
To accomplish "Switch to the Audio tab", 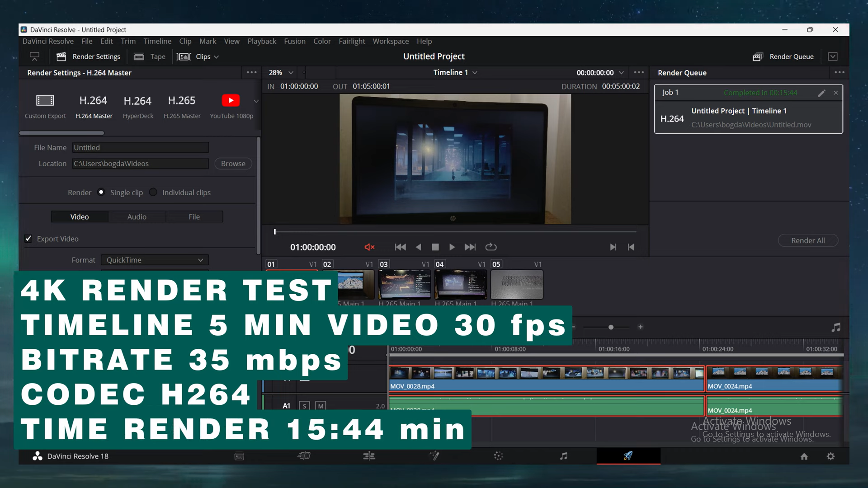I will (137, 217).
